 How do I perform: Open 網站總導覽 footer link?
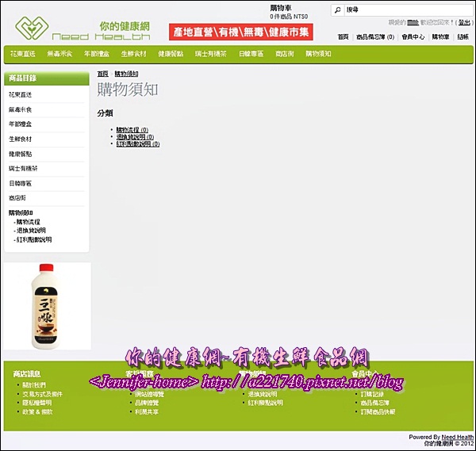[x=149, y=394]
